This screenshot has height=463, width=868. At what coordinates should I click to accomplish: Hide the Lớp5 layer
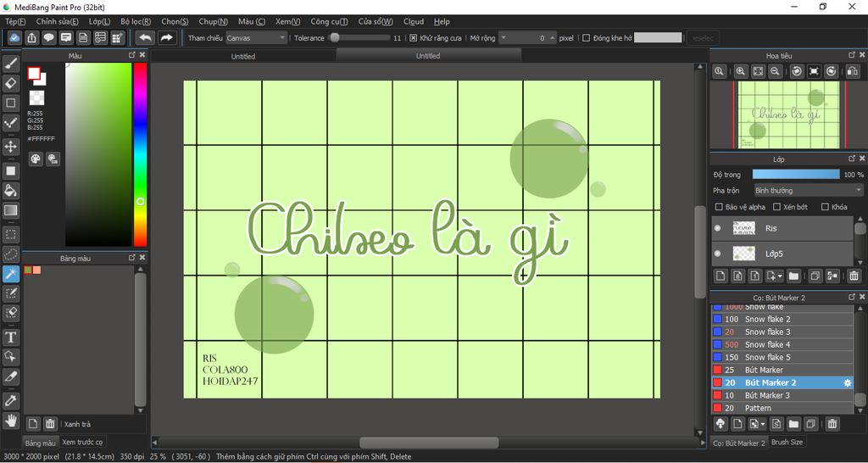click(x=718, y=254)
